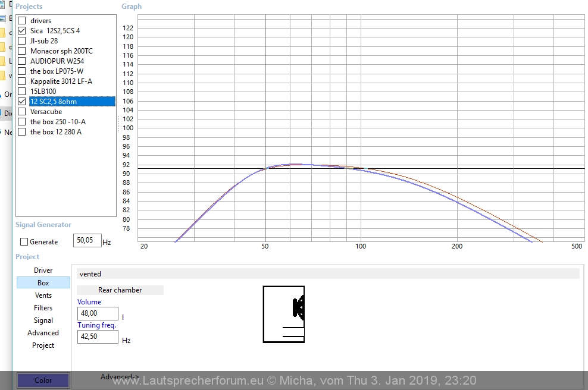The width and height of the screenshot is (588, 390).
Task: Click the Volume input field
Action: (98, 313)
